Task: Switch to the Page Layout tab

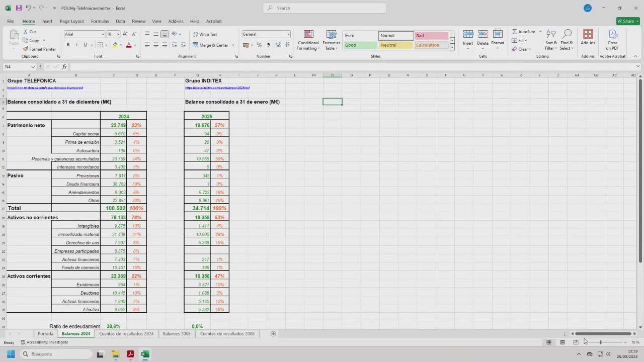Action: [x=72, y=21]
